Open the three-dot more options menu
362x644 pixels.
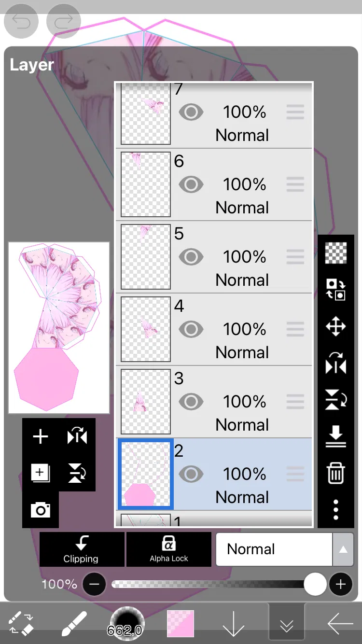pyautogui.click(x=335, y=509)
